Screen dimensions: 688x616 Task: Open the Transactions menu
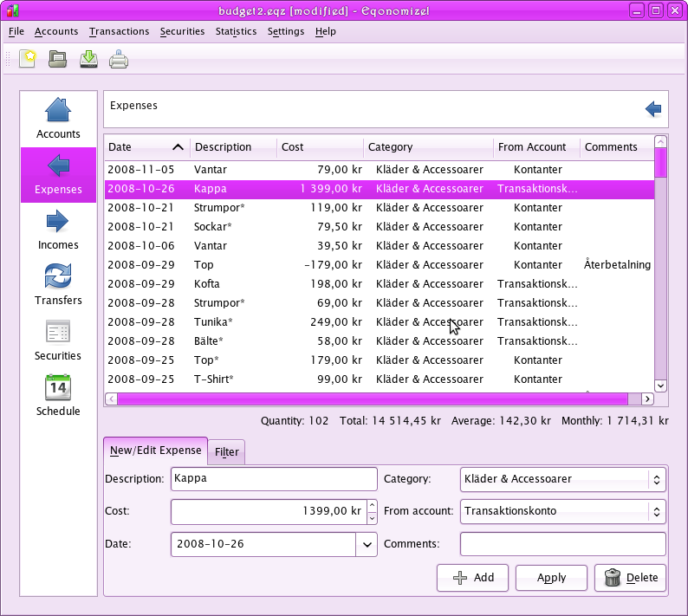coord(120,31)
